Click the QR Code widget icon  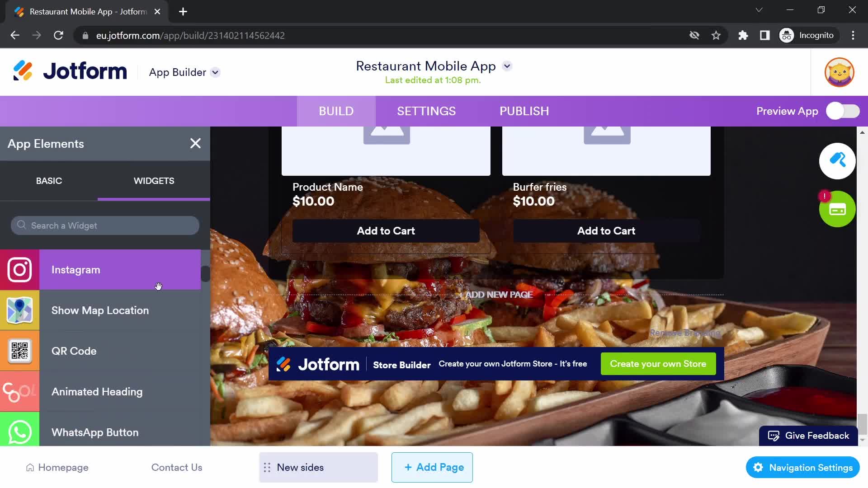click(20, 350)
